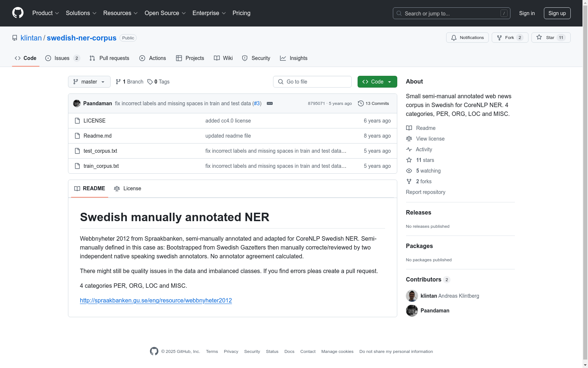Open the train_corpus.txt file

[101, 166]
